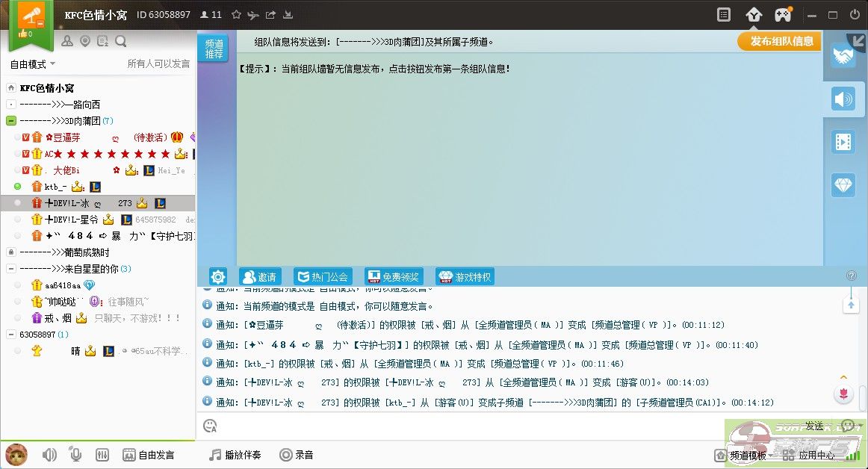Mute the microphone in the bottom bar
868x469 pixels.
[75, 454]
